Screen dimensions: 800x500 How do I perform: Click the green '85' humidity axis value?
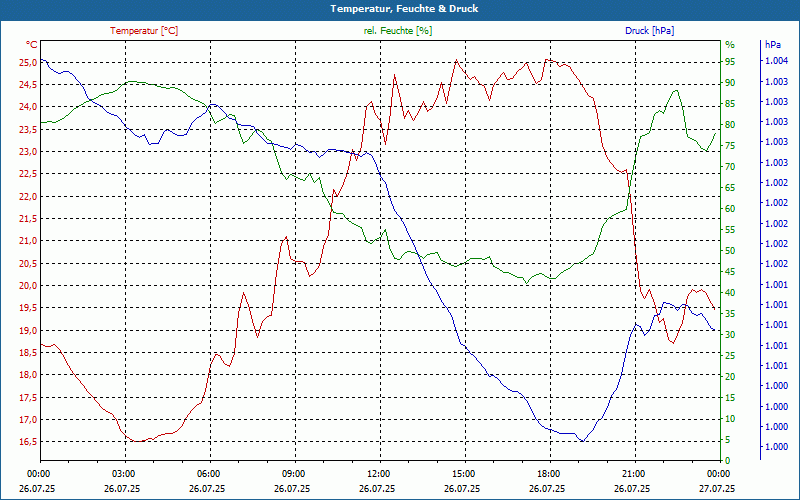tap(730, 104)
